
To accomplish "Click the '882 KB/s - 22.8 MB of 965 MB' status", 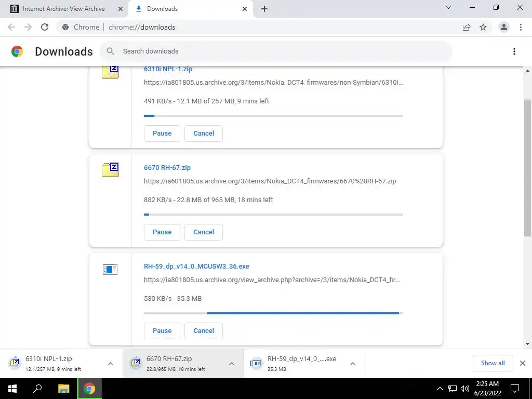I will point(208,200).
